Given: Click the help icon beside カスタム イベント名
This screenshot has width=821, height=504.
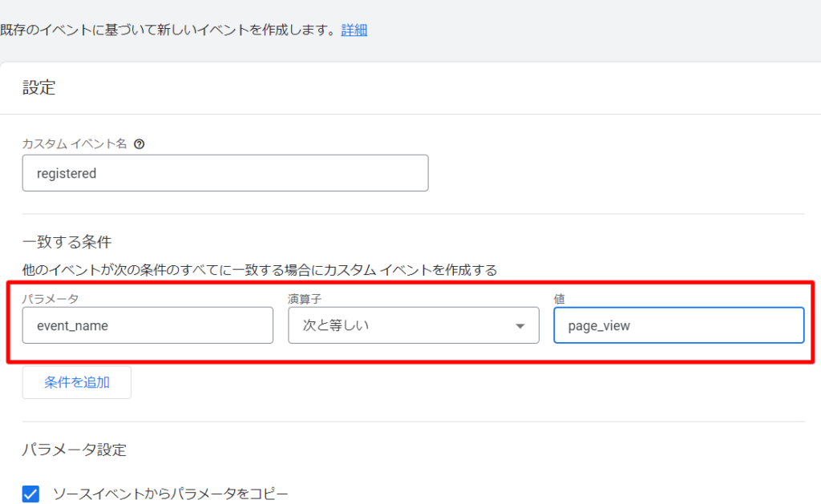Looking at the screenshot, I should click(140, 144).
